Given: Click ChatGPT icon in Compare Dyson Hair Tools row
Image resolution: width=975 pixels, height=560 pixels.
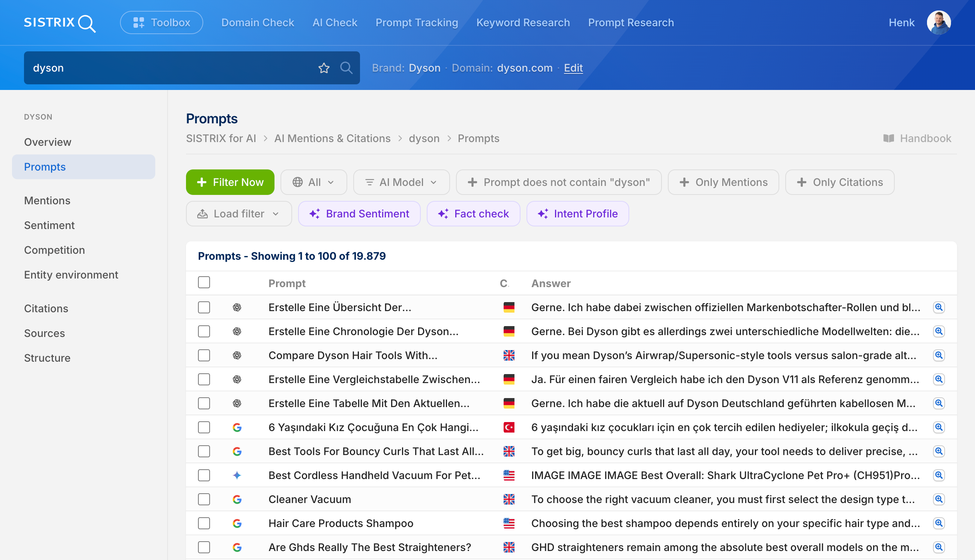Looking at the screenshot, I should click(x=237, y=355).
